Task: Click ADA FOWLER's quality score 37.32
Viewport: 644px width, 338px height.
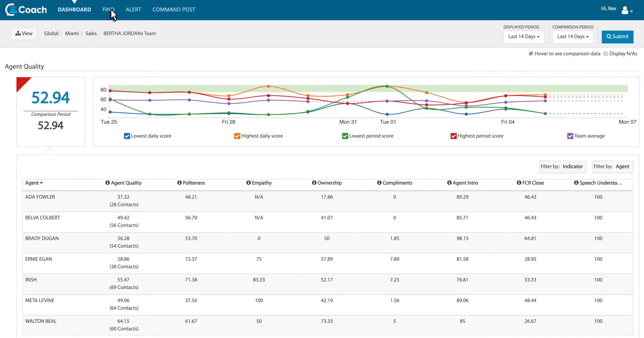Action: [123, 197]
